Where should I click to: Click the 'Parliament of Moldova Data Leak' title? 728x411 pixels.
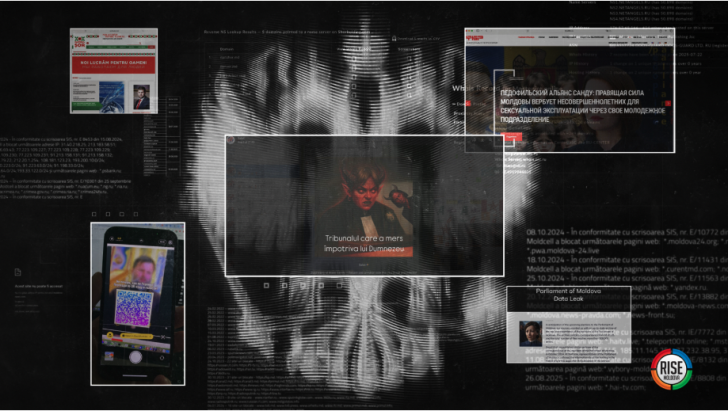tap(566, 295)
